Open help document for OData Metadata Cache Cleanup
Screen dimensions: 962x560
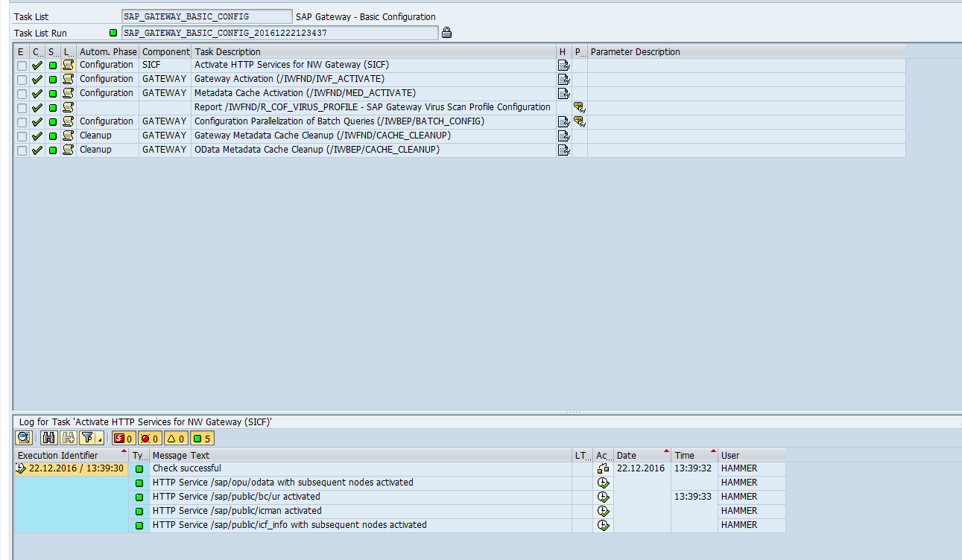(x=563, y=150)
